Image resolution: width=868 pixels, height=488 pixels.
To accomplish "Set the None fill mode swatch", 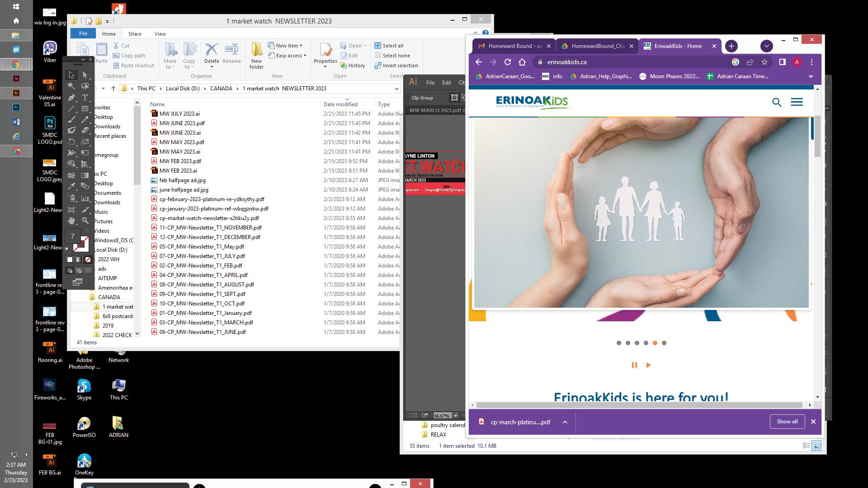I will (x=88, y=260).
